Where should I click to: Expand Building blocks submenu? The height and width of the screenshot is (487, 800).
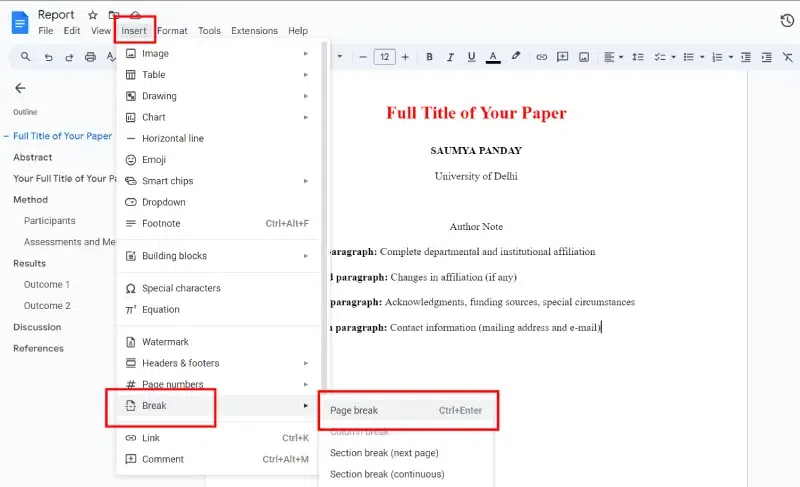click(217, 256)
